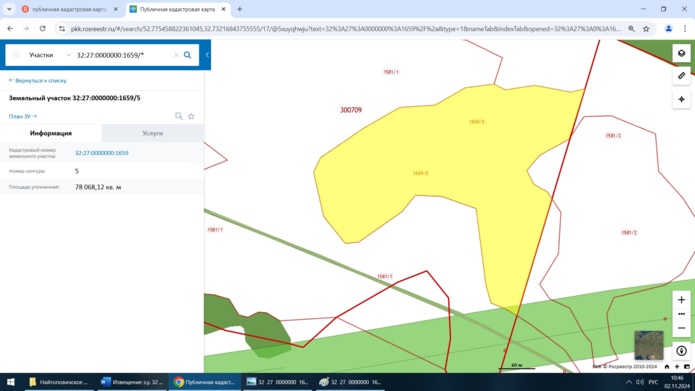This screenshot has height=391, width=695.
Task: Reset map orientation with compass icon
Action: click(681, 351)
